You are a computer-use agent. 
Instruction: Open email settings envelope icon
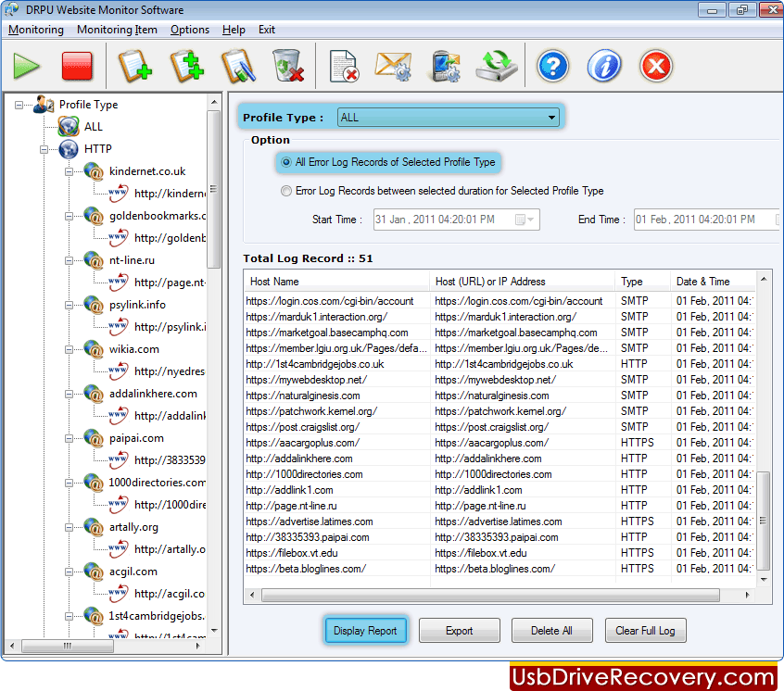point(394,66)
